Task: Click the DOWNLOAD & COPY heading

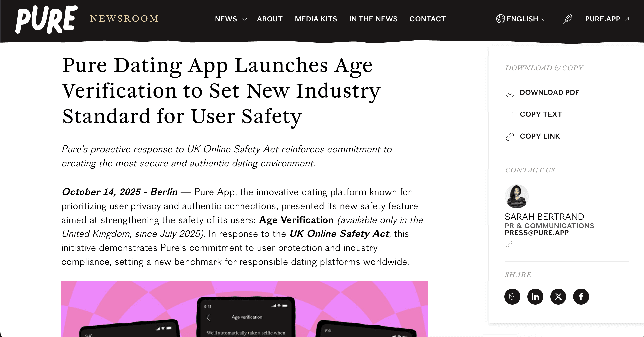Action: 544,68
